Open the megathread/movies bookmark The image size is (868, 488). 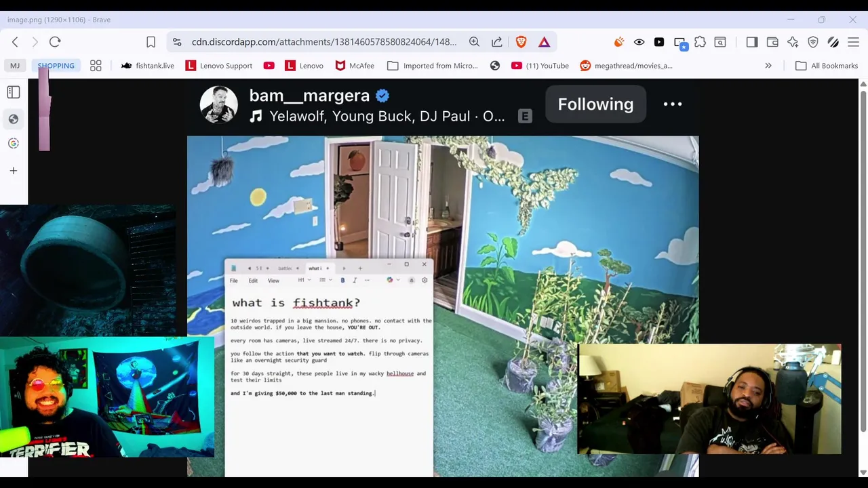pos(626,66)
